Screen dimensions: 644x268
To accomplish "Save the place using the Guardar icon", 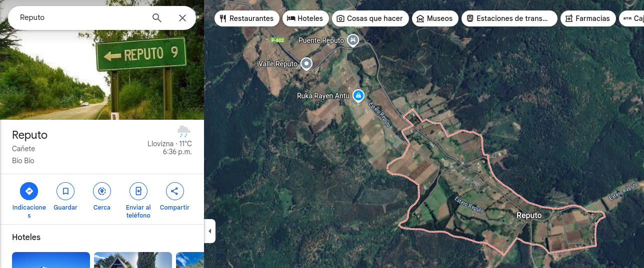I will [x=65, y=191].
